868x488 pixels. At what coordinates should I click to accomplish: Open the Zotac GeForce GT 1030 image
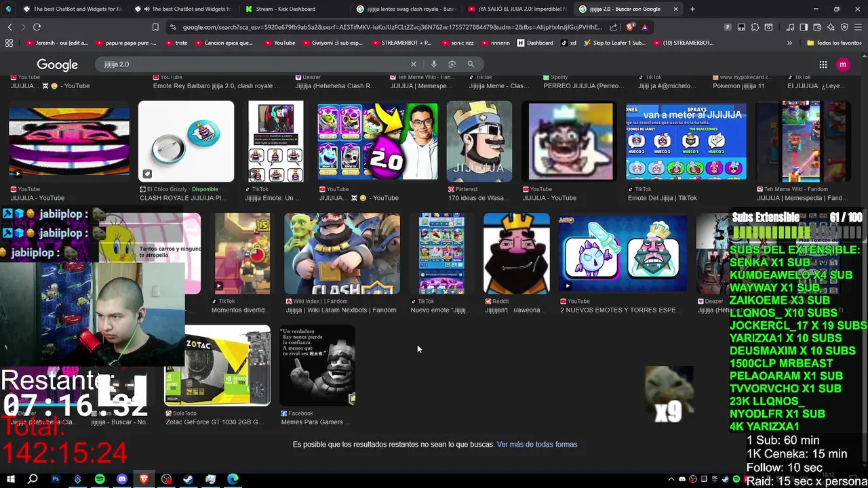[218, 365]
